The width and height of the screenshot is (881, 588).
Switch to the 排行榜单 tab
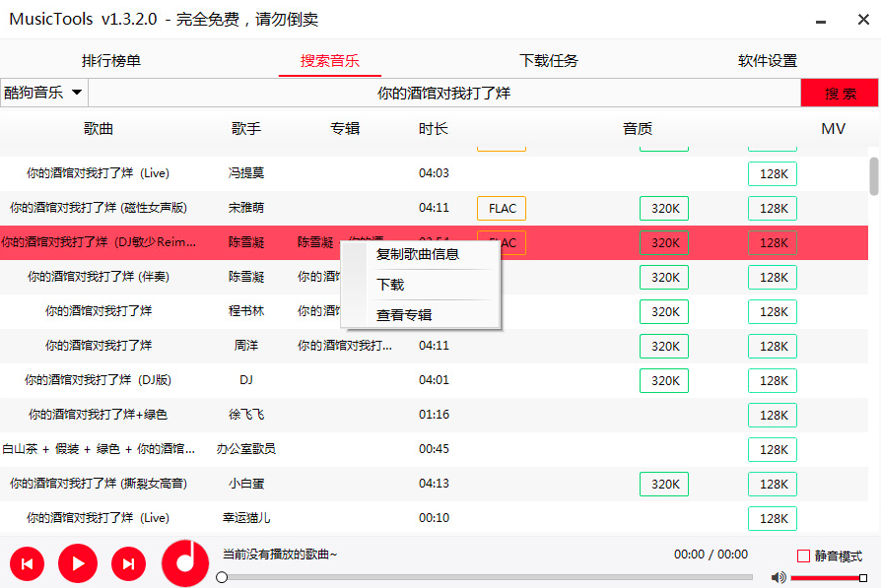click(x=111, y=61)
